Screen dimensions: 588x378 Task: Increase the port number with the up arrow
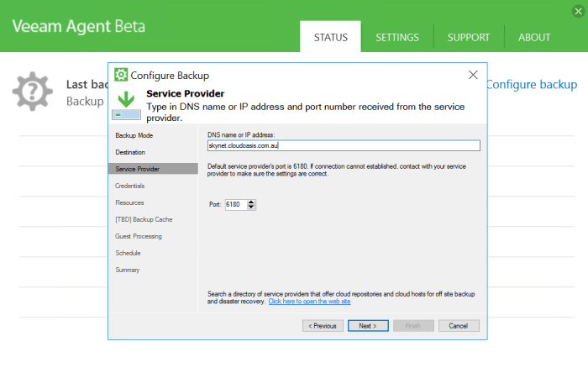point(251,202)
